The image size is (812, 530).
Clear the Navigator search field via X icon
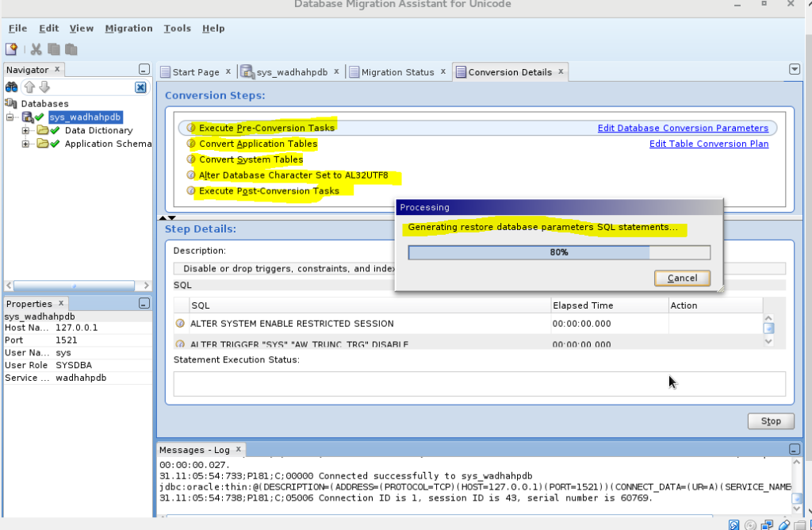tap(140, 87)
